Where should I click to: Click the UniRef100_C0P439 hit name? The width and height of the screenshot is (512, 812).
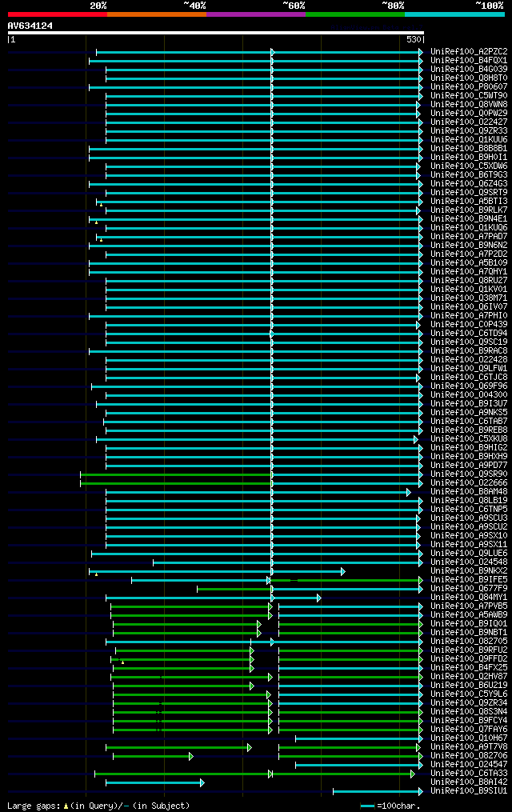(469, 325)
